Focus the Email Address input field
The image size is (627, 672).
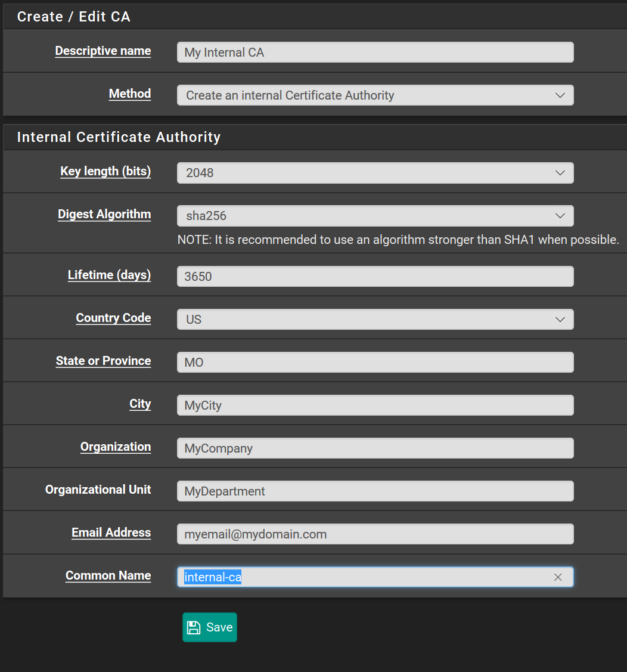[375, 534]
